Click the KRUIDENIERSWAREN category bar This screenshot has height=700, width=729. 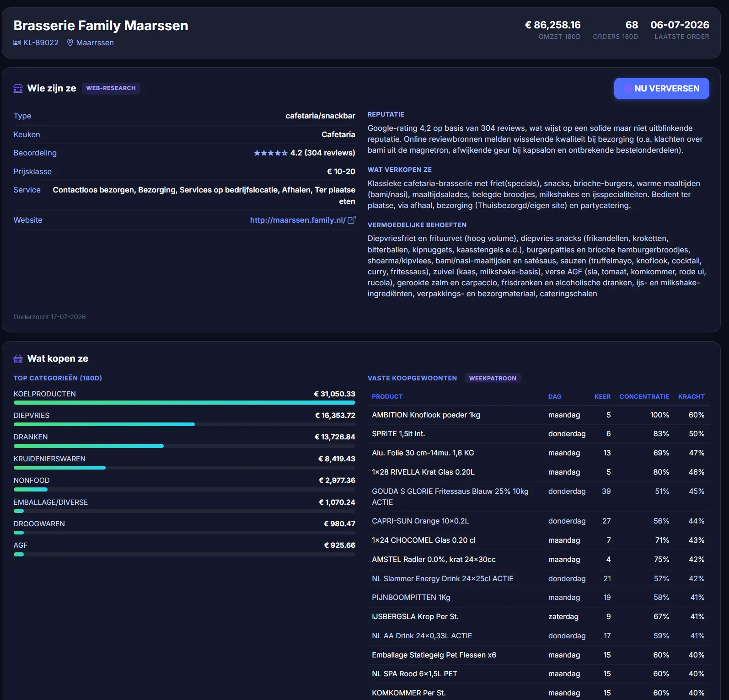coord(184,468)
